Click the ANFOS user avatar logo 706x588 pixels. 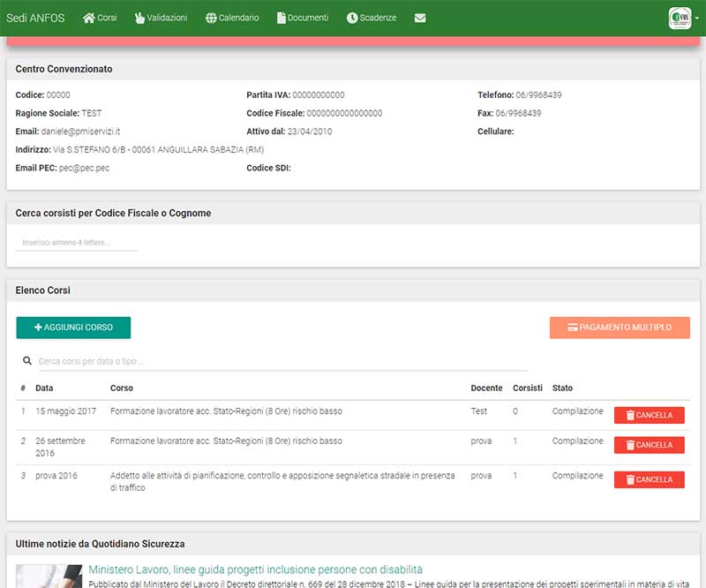click(680, 18)
